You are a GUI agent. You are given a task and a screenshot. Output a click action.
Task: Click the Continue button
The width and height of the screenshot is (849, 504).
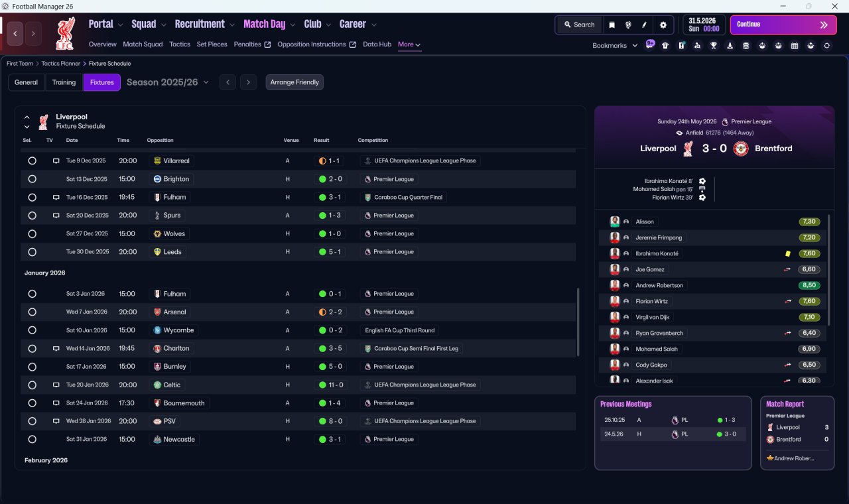[x=783, y=25]
